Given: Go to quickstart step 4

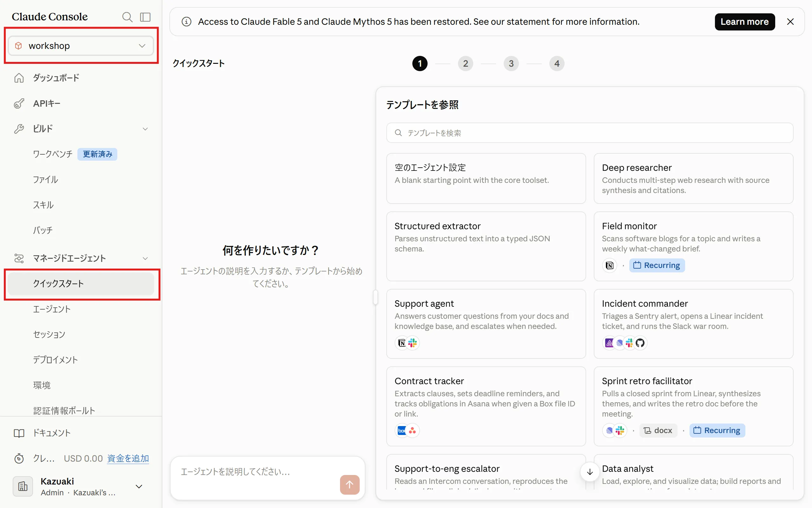Looking at the screenshot, I should pos(557,63).
